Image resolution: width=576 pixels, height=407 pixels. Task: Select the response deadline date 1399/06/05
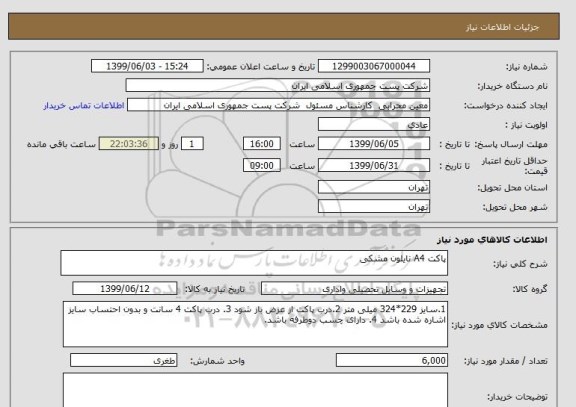pos(374,144)
